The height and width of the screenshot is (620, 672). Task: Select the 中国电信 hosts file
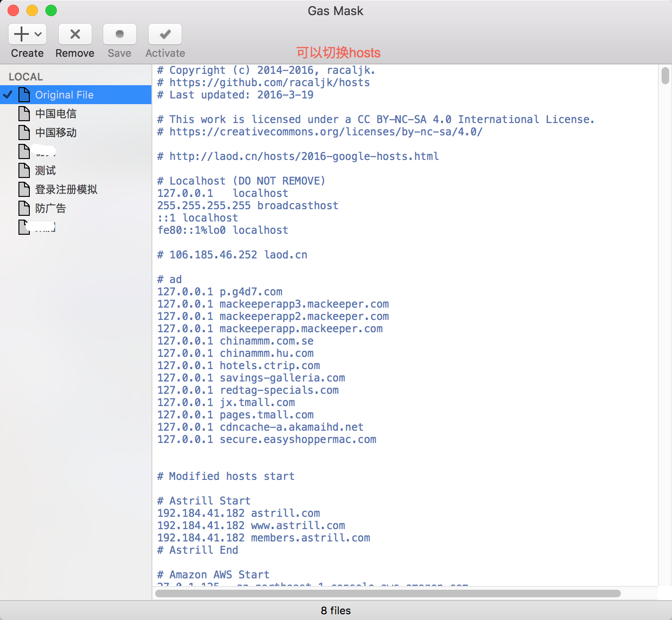(76, 114)
